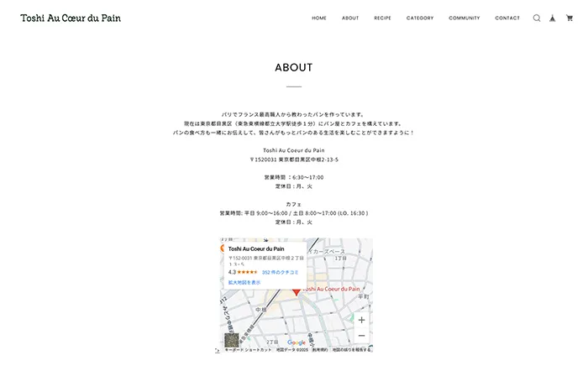Zoom in on the map
The width and height of the screenshot is (588, 366).
361,320
